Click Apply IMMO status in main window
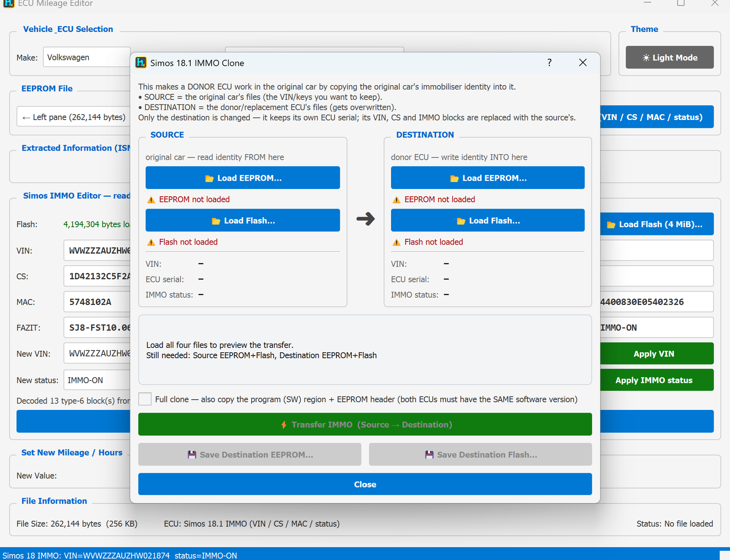This screenshot has width=730, height=560. coord(656,380)
